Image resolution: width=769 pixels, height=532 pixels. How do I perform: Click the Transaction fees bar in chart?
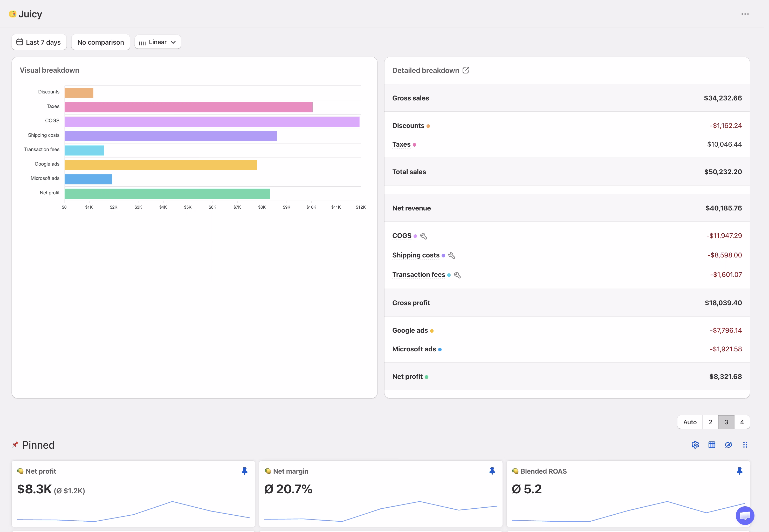pos(84,151)
